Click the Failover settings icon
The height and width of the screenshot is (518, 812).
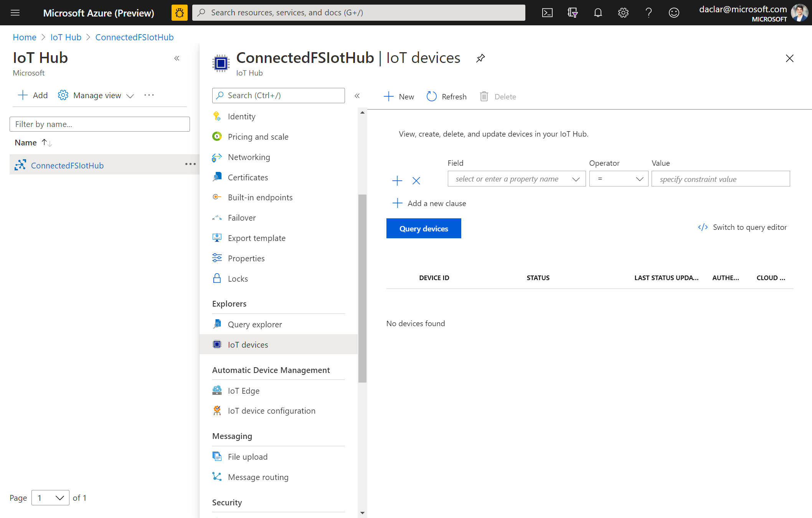point(218,218)
